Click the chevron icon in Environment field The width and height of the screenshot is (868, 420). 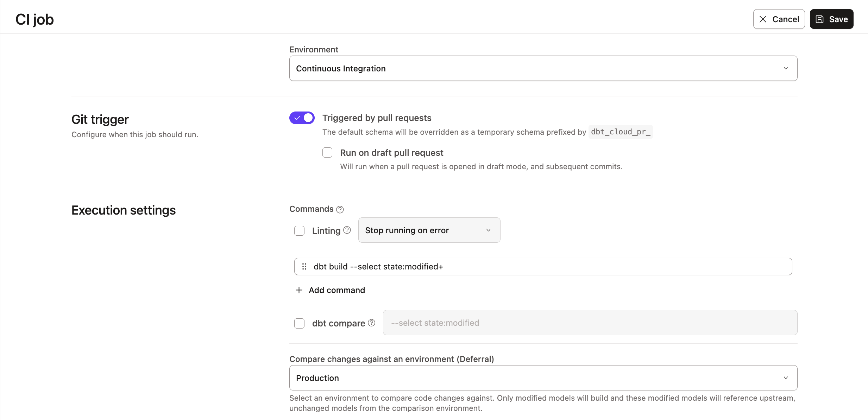point(786,68)
